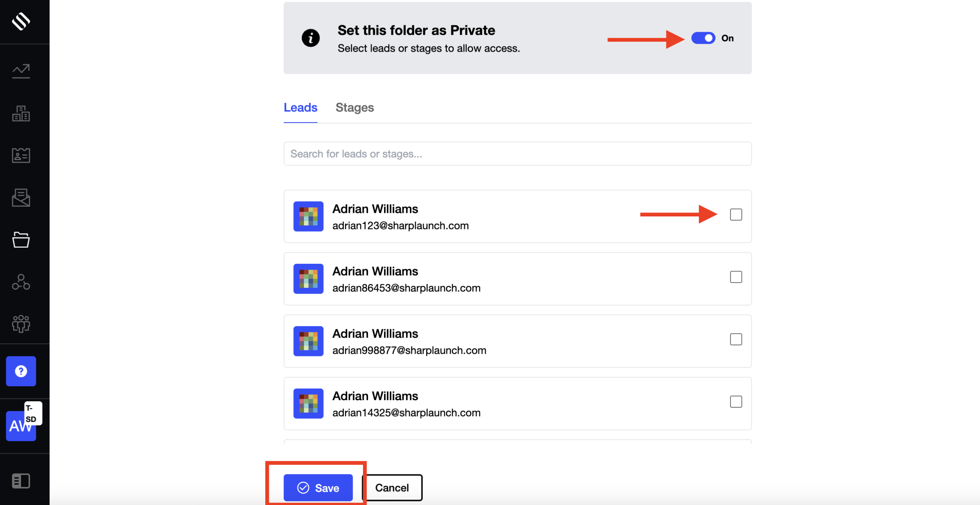Check the adrian998877@sharplaunch.com lead checkbox
Image resolution: width=980 pixels, height=505 pixels.
tap(735, 340)
